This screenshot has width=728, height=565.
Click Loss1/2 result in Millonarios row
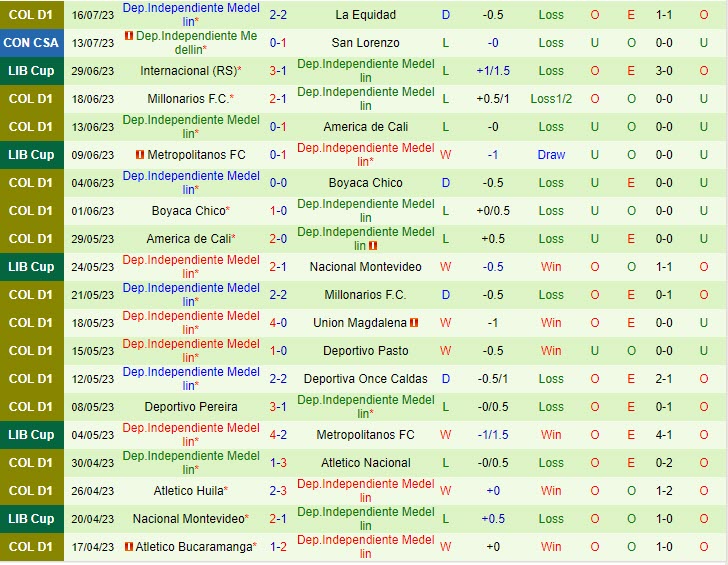[551, 99]
